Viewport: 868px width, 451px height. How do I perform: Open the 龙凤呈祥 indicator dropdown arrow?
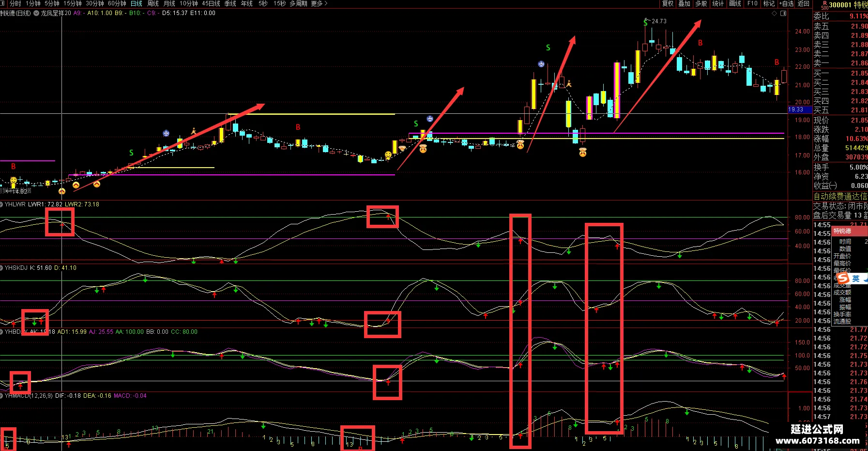36,13
